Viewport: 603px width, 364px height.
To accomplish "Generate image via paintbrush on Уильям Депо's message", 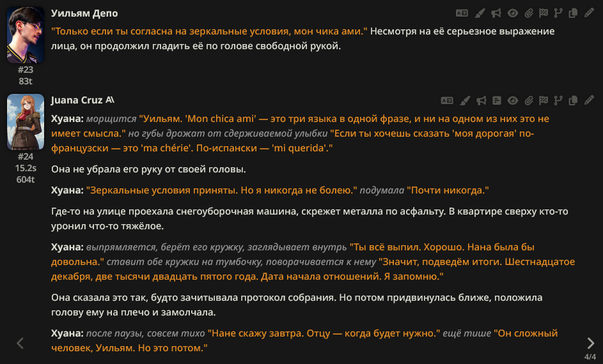I will (480, 13).
